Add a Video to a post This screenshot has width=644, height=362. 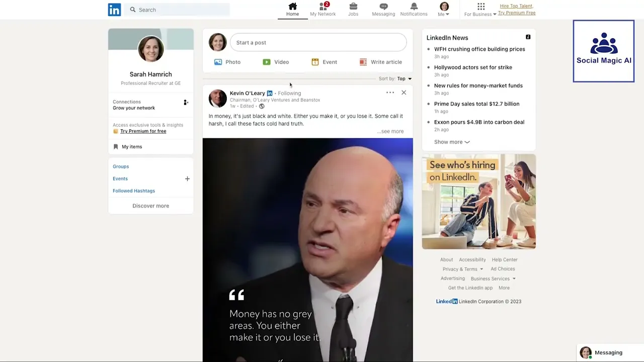[276, 62]
